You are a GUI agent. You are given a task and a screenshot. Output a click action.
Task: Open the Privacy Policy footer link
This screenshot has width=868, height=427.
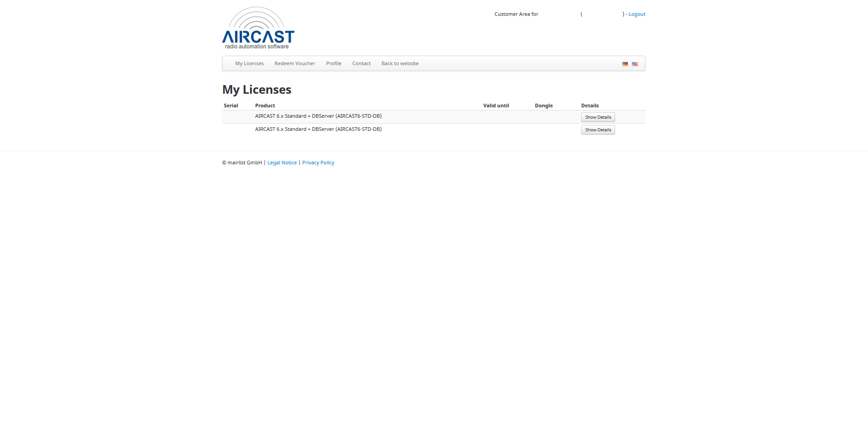318,163
